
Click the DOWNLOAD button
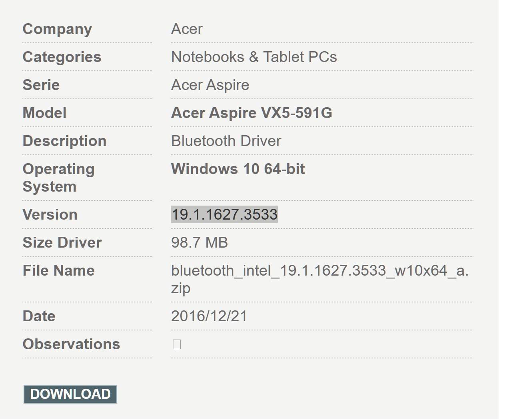click(70, 394)
